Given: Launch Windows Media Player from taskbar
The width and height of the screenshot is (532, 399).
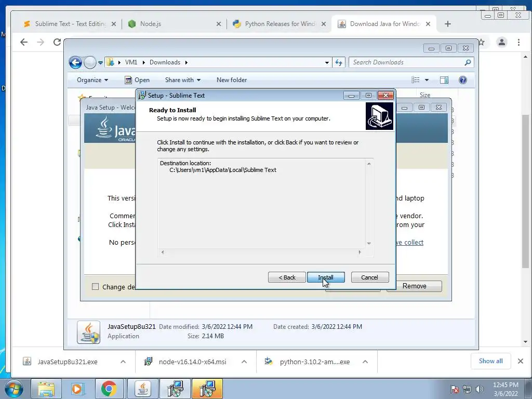Looking at the screenshot, I should tap(77, 389).
